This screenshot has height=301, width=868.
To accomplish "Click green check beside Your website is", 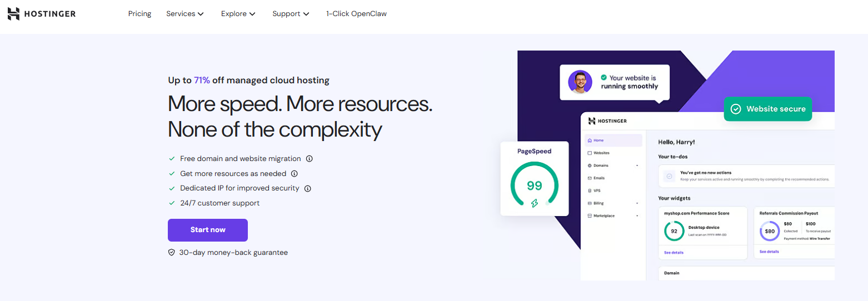I will pos(603,78).
